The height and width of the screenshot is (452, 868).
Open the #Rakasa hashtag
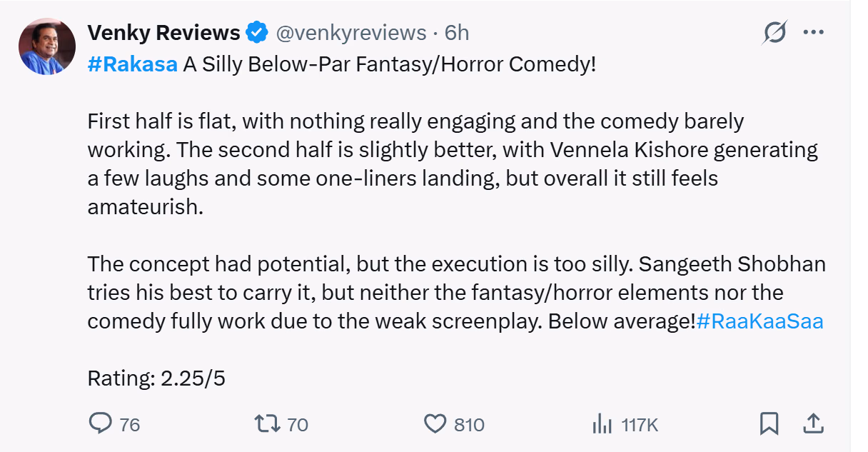click(x=132, y=64)
